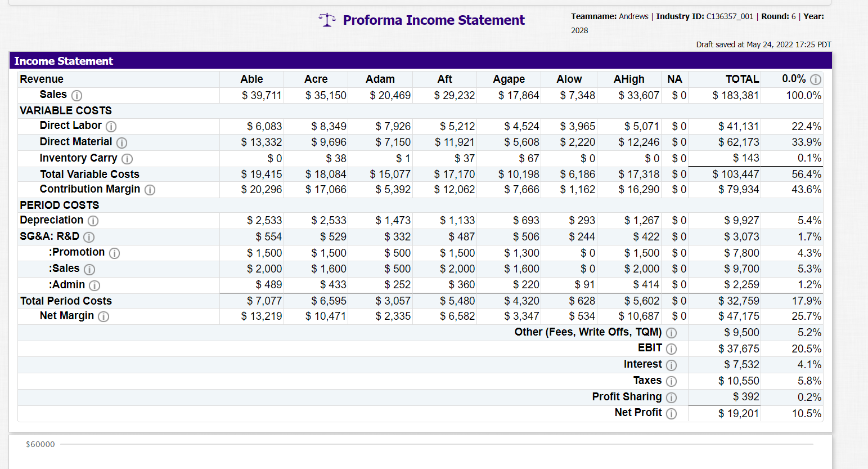Select the Able column header
The width and height of the screenshot is (868, 469).
click(251, 79)
